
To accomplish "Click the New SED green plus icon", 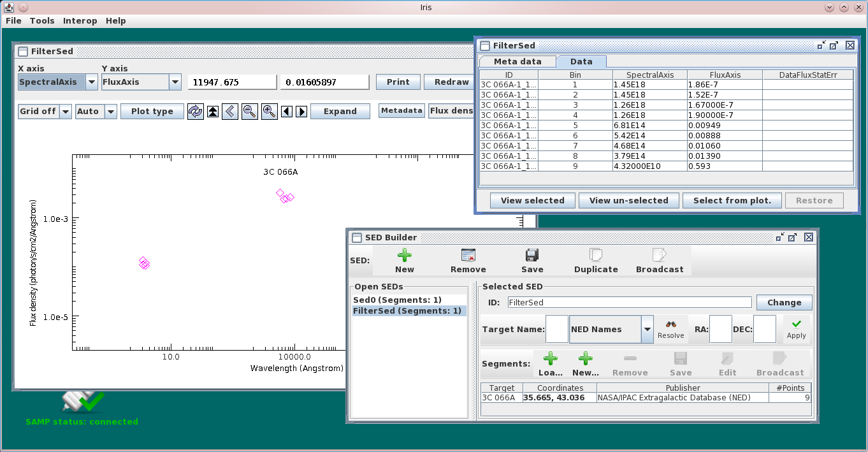I will [405, 256].
